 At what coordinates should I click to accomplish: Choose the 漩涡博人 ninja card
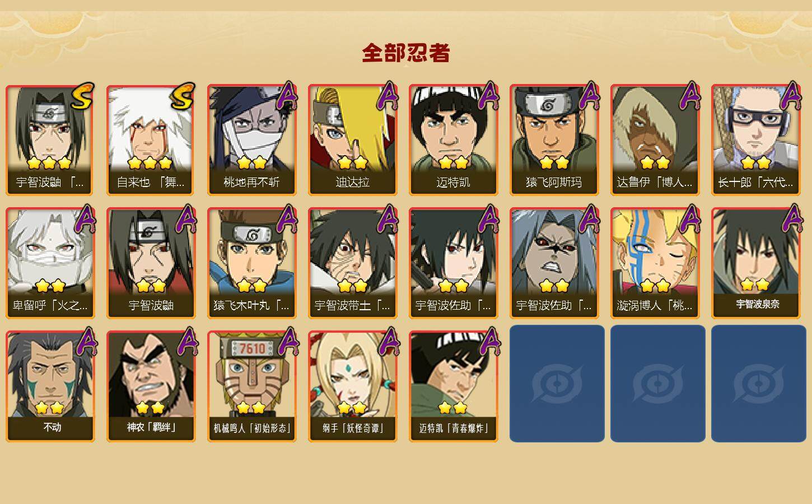[x=655, y=263]
